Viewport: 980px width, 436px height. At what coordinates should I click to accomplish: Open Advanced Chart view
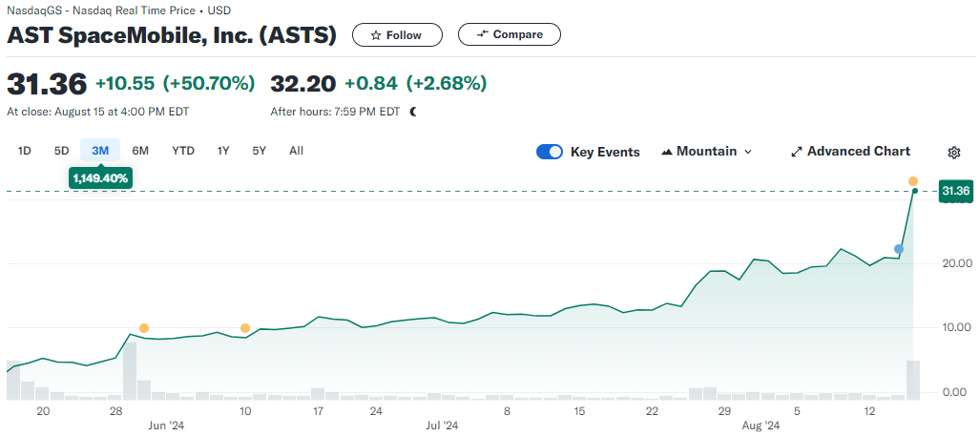tap(858, 152)
